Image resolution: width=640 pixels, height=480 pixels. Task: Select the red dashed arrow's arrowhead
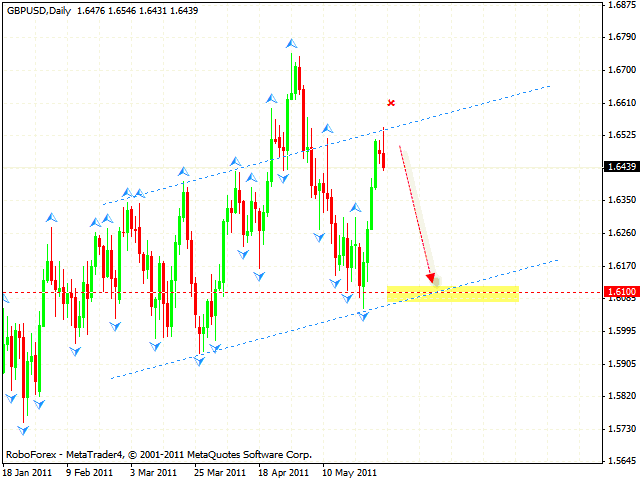[x=432, y=277]
